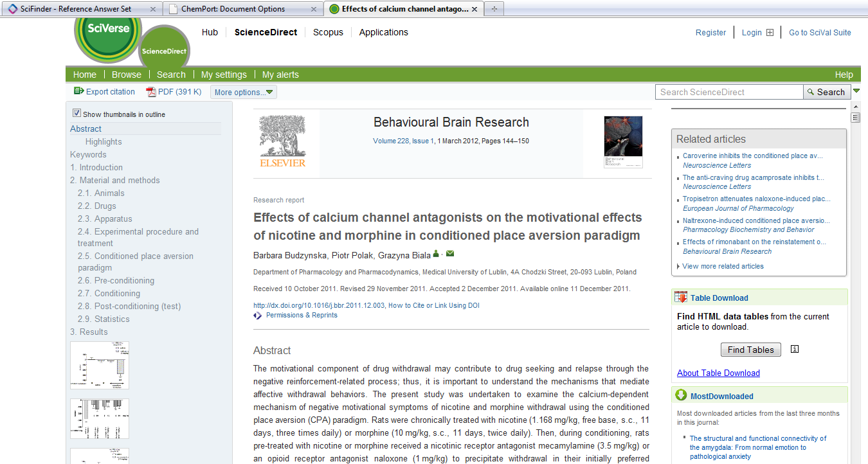Click Go to SciVal Suite link

coord(820,33)
